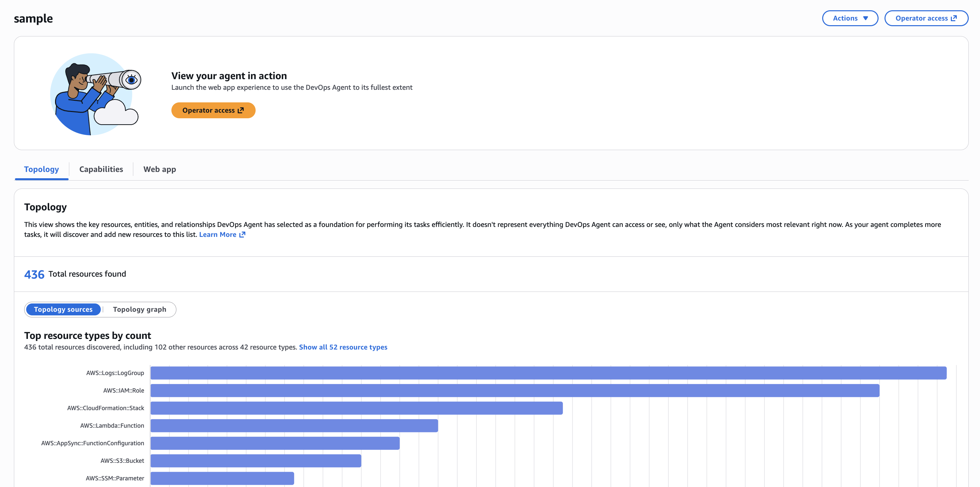Select the Topology sources view toggle
The image size is (980, 487).
click(x=63, y=309)
